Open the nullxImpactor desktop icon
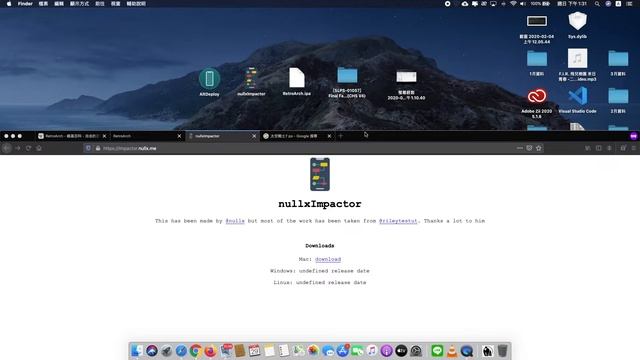 (x=251, y=78)
